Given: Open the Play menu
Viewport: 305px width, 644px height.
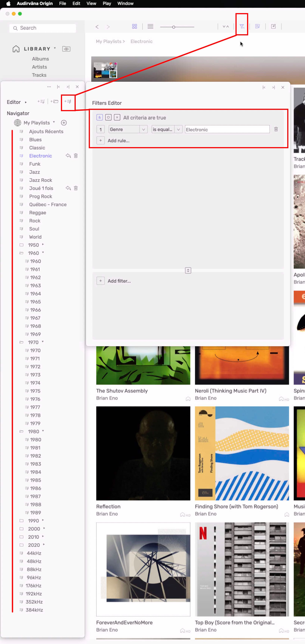Looking at the screenshot, I should tap(107, 4).
